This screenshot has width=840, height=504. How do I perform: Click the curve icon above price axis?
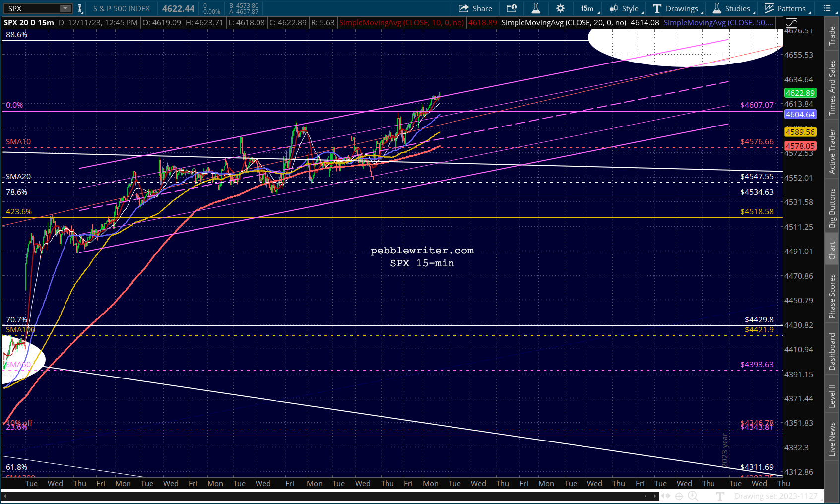(791, 23)
